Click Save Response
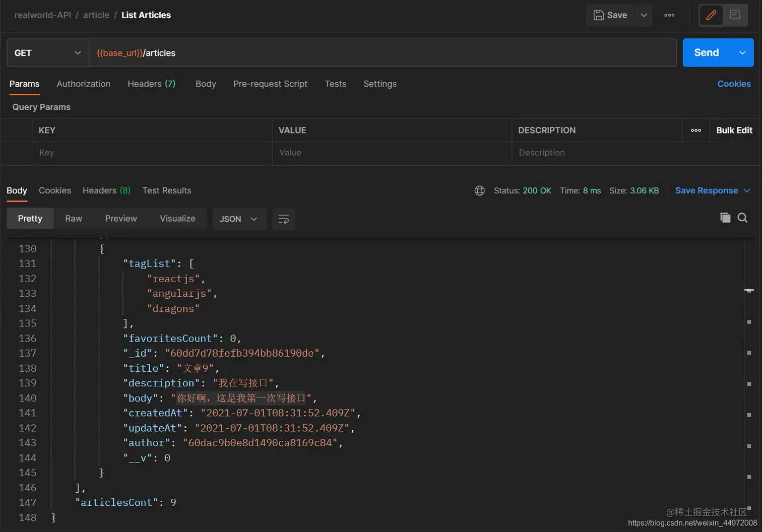 [706, 190]
